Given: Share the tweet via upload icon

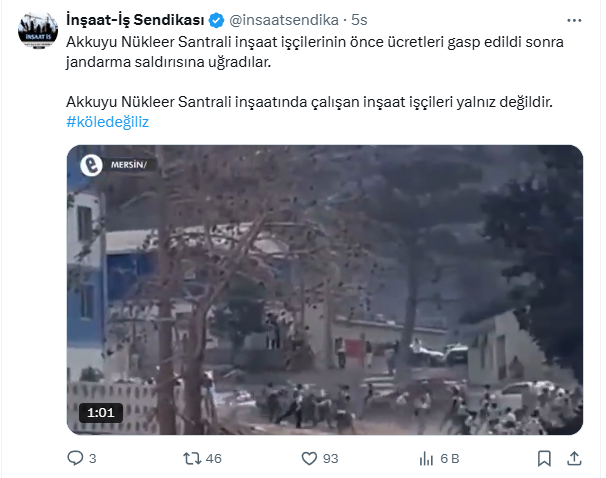Looking at the screenshot, I should [574, 459].
